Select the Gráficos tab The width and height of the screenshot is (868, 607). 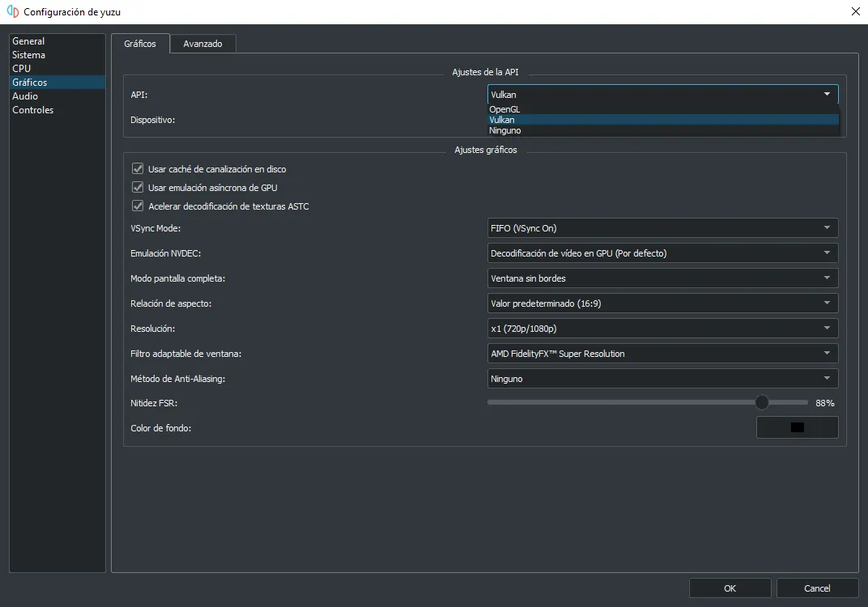pyautogui.click(x=140, y=44)
